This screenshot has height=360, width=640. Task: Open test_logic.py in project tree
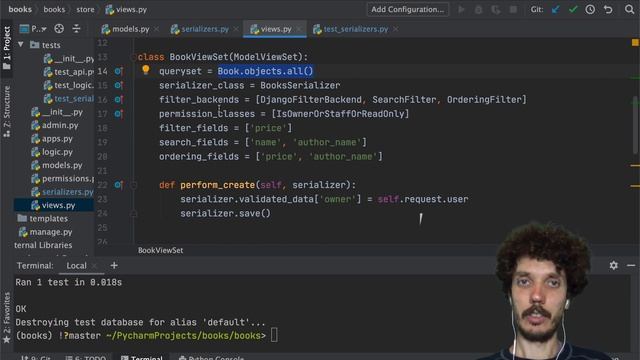69,85
